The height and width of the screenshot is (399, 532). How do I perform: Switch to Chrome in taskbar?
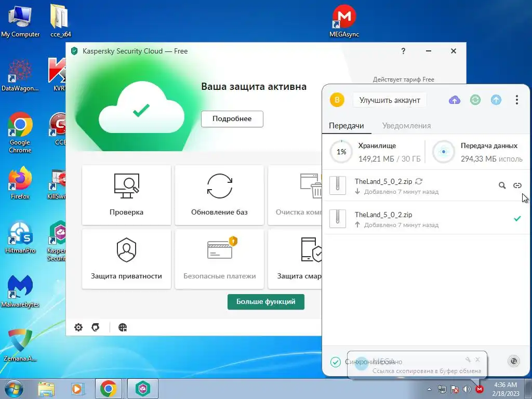click(x=109, y=389)
